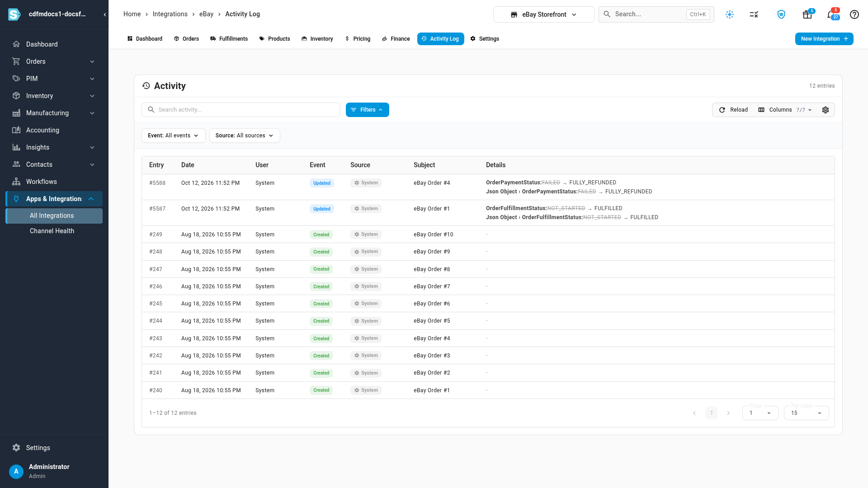
Task: Open the eBay Storefront selector
Action: pos(544,14)
